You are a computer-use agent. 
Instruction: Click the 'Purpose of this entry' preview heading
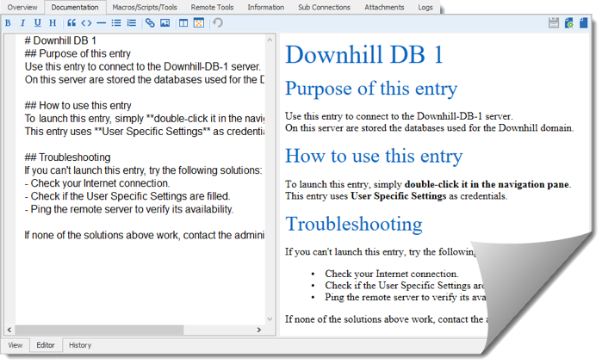[x=371, y=89]
